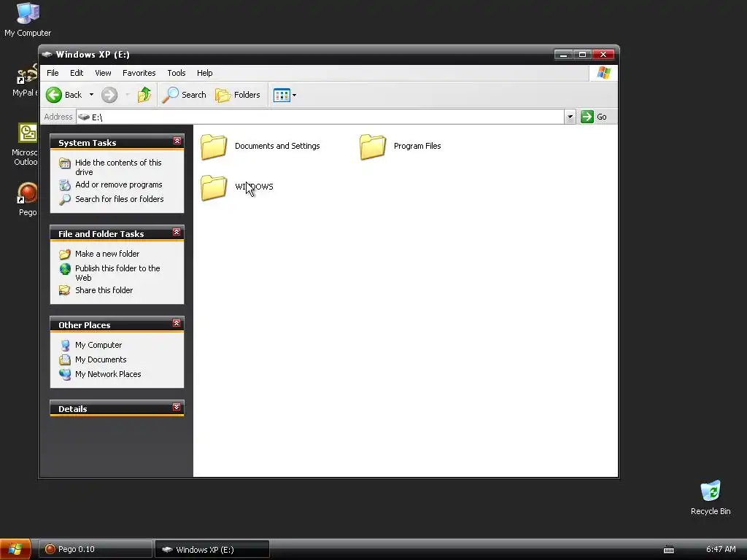Click the Windows flag logo in the menu bar
Viewport: 747px width, 560px height.
point(603,73)
